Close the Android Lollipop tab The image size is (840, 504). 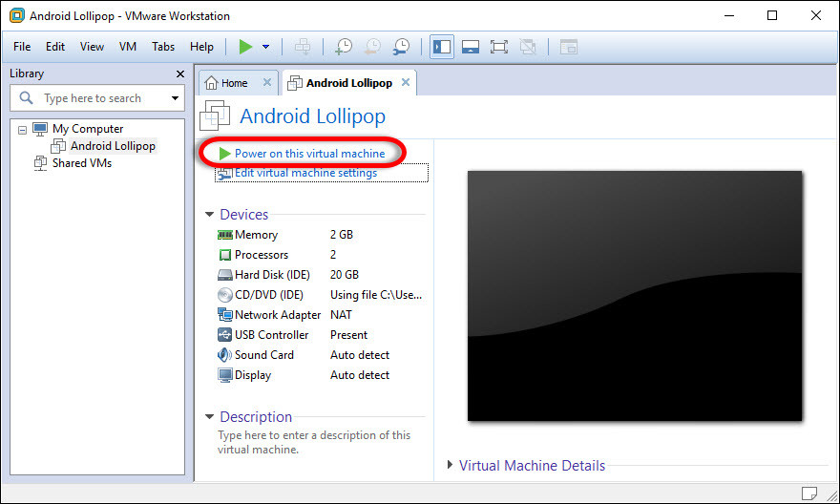click(406, 82)
